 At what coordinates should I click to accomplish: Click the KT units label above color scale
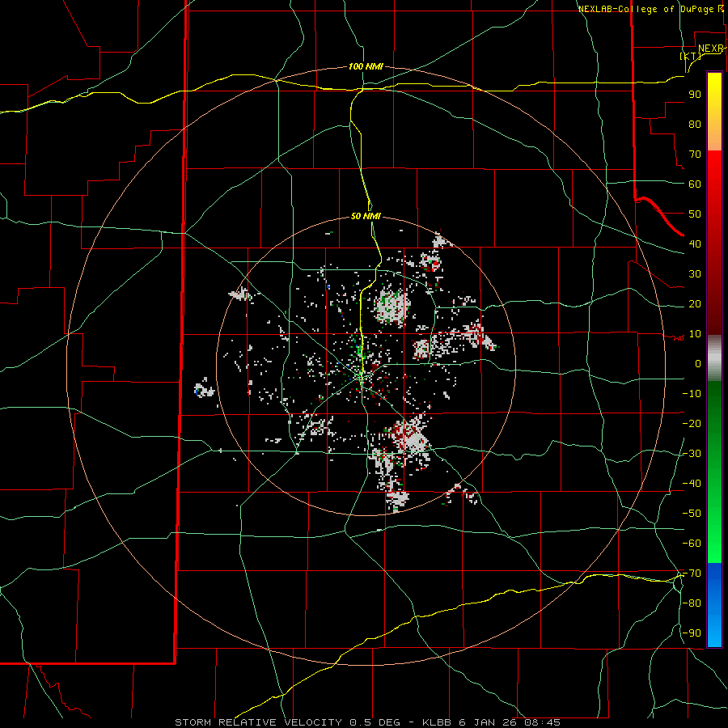click(x=691, y=56)
